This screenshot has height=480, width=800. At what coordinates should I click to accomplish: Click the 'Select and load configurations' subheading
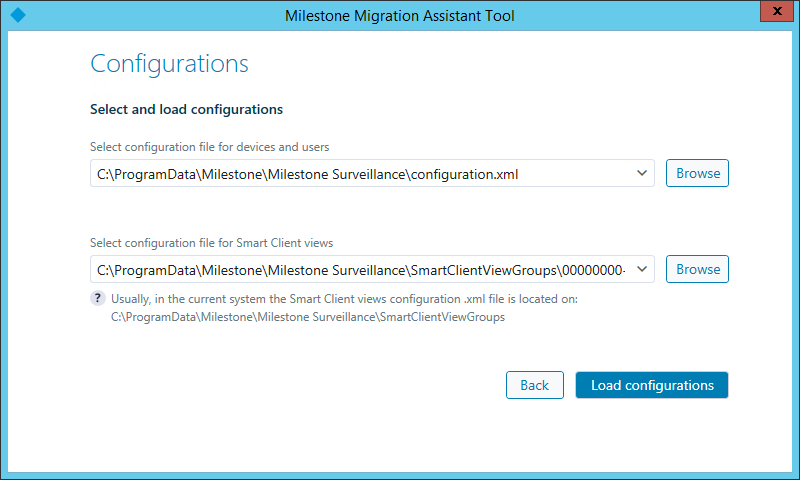(x=186, y=109)
